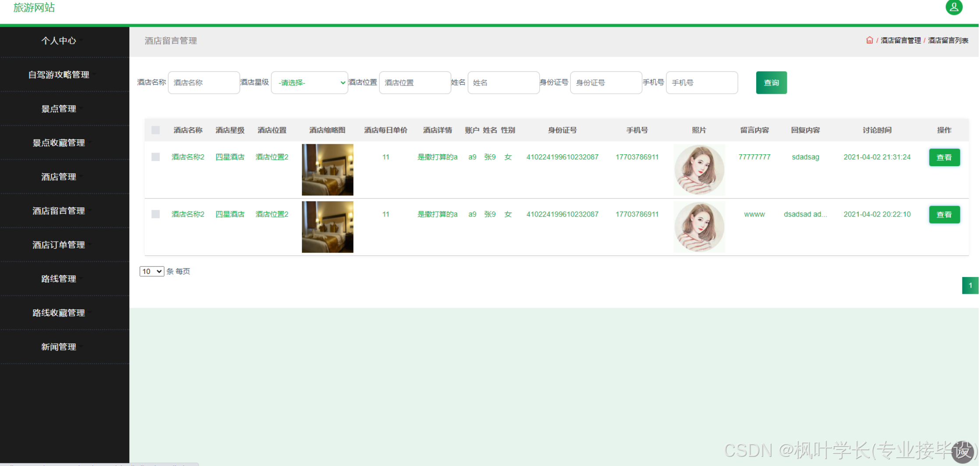Open hotel thumbnail in 77777777 row
This screenshot has width=980, height=466.
[328, 170]
